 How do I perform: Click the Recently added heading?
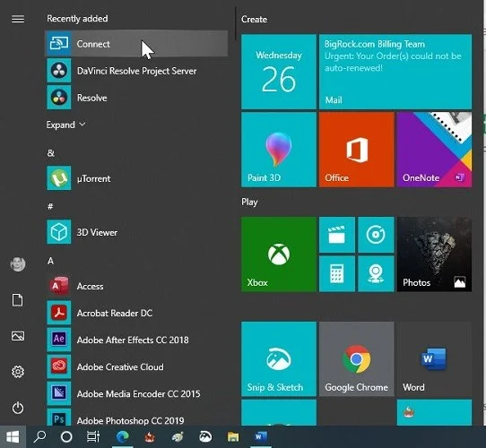(77, 19)
